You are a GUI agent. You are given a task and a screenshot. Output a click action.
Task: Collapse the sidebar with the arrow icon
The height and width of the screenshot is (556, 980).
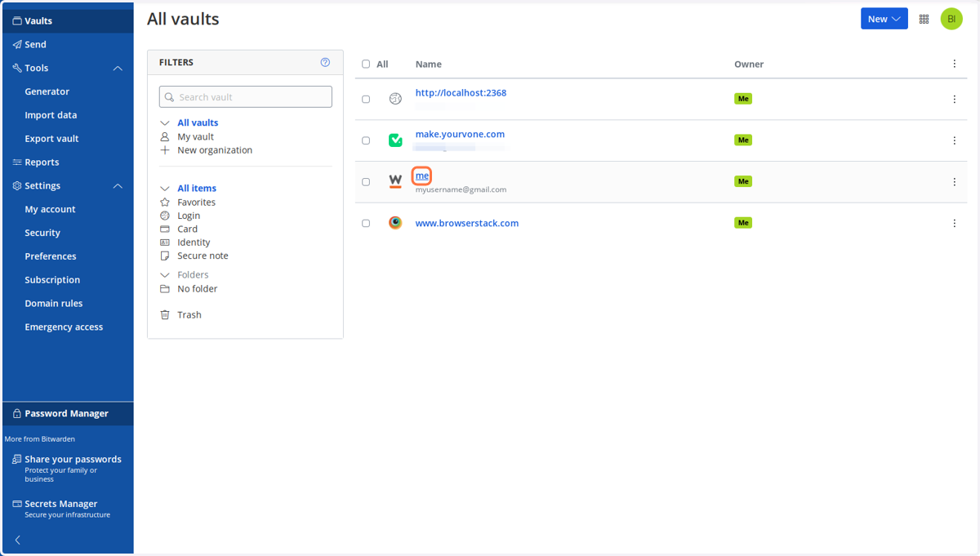coord(18,540)
